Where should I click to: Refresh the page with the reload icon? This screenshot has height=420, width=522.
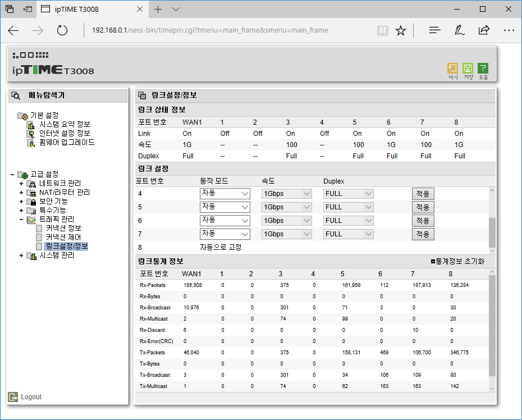[62, 30]
